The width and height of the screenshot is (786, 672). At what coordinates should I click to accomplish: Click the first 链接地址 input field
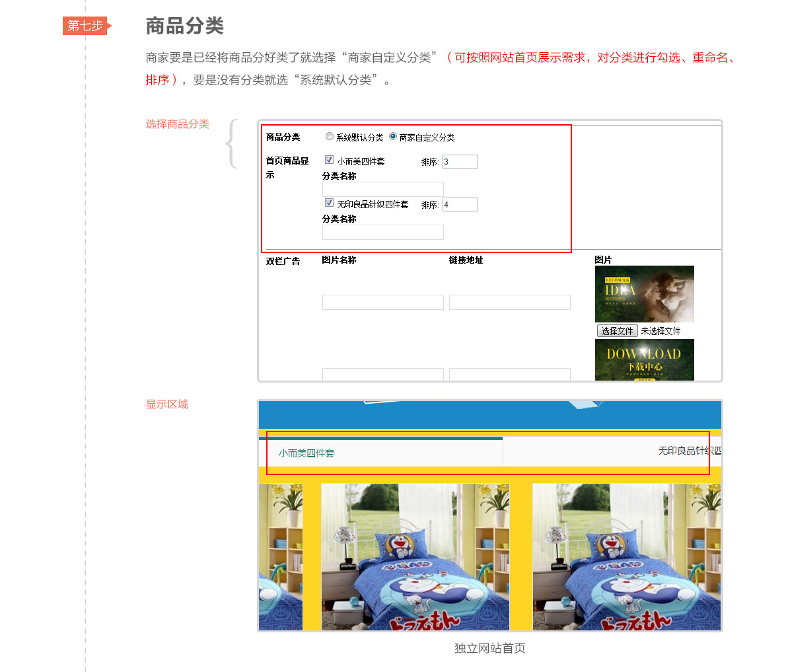pyautogui.click(x=510, y=303)
